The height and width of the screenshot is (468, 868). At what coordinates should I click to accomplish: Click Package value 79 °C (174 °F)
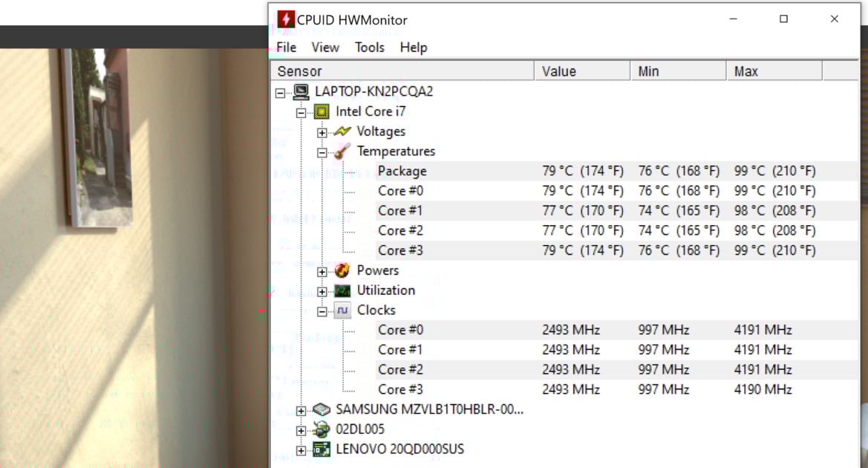pos(583,171)
